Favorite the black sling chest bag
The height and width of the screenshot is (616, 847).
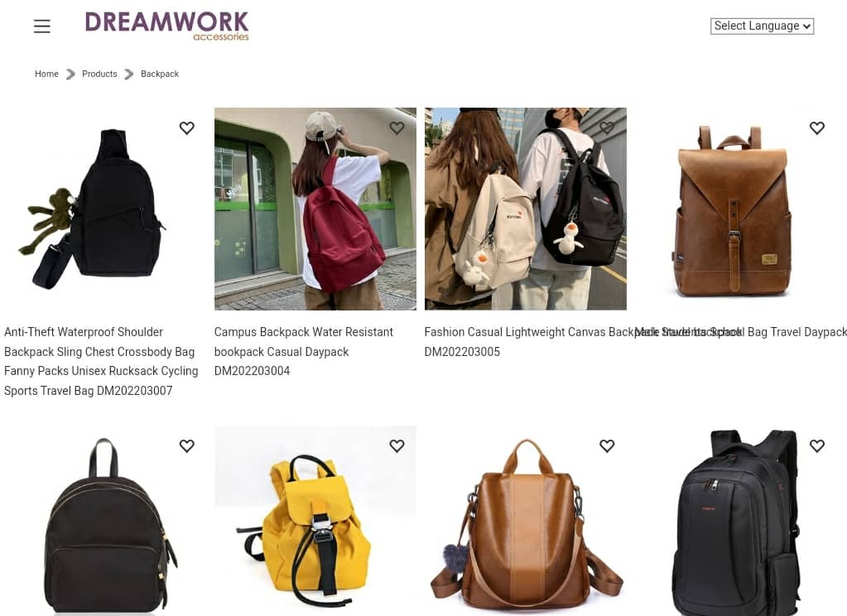[187, 128]
